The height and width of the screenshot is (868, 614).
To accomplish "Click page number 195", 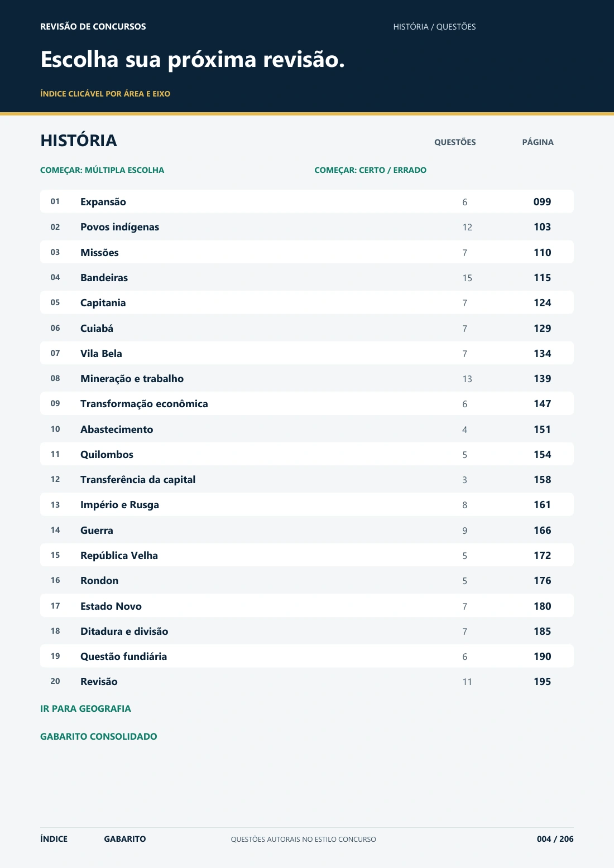I will (542, 682).
